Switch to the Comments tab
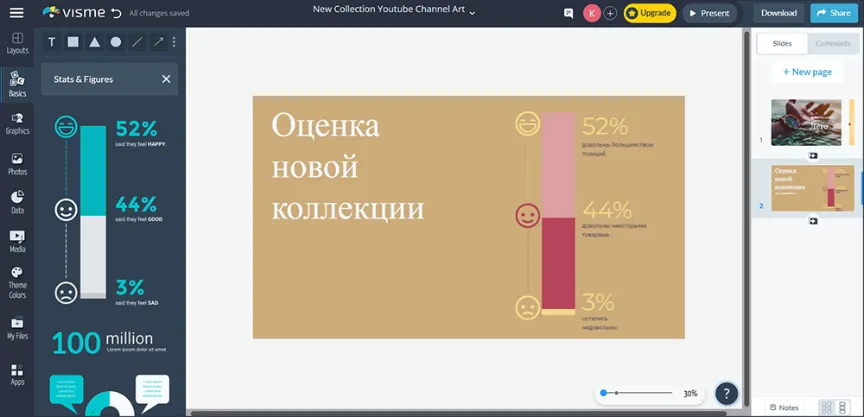The image size is (864, 417). (833, 44)
